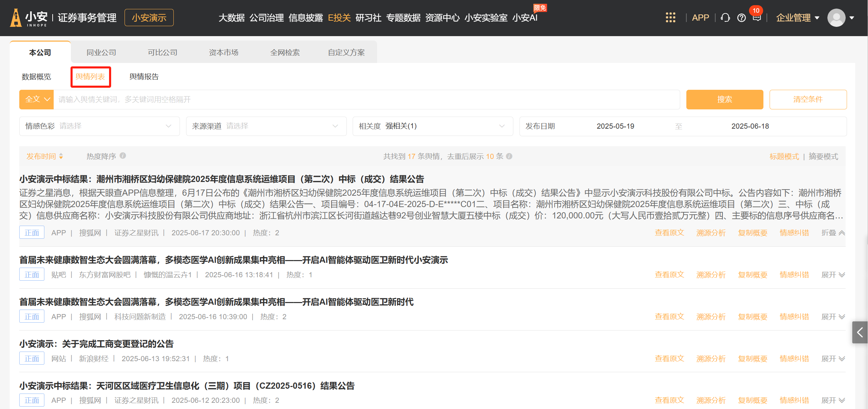Click the question mark help icon
This screenshot has width=868, height=409.
(741, 18)
